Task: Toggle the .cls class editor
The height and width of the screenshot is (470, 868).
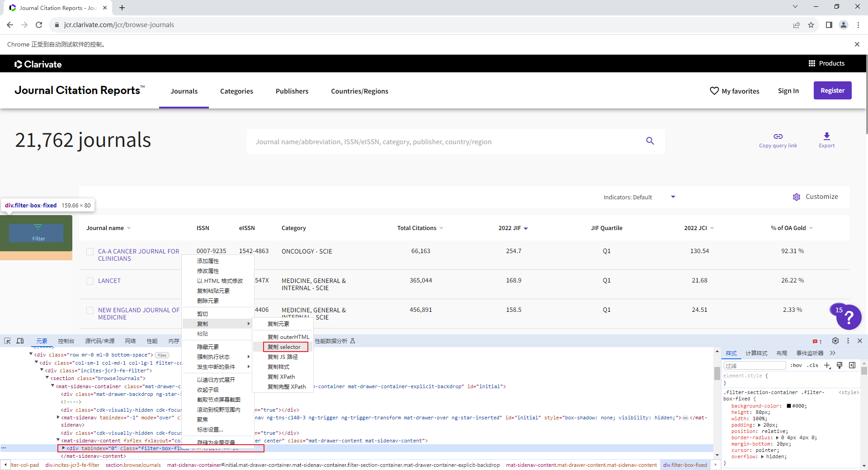Action: pyautogui.click(x=812, y=365)
